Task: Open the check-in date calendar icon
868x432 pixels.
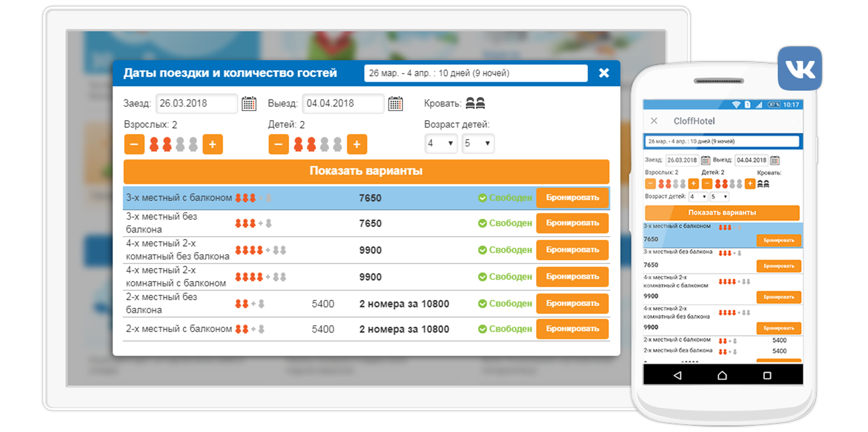Action: (249, 104)
